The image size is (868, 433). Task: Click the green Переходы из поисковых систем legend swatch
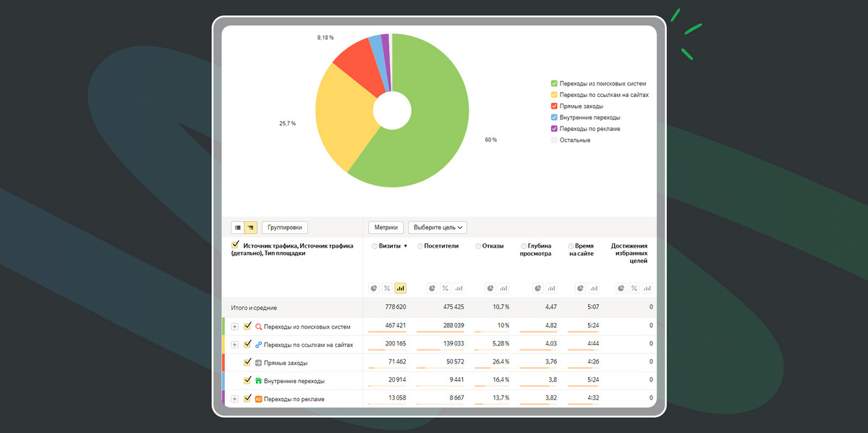554,84
